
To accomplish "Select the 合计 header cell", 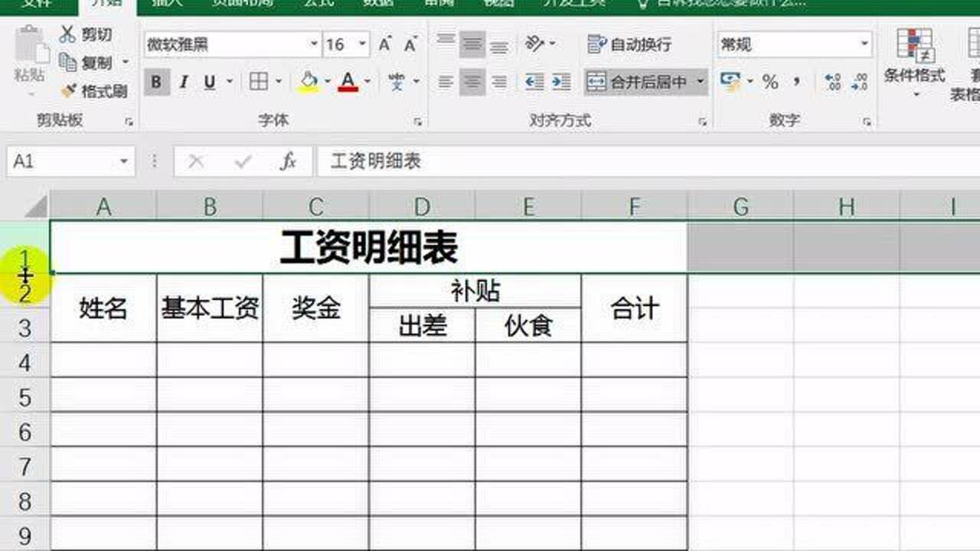I will pos(635,308).
